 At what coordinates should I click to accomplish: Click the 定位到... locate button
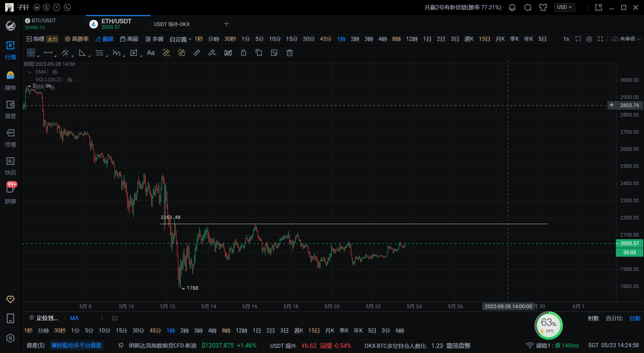point(44,318)
